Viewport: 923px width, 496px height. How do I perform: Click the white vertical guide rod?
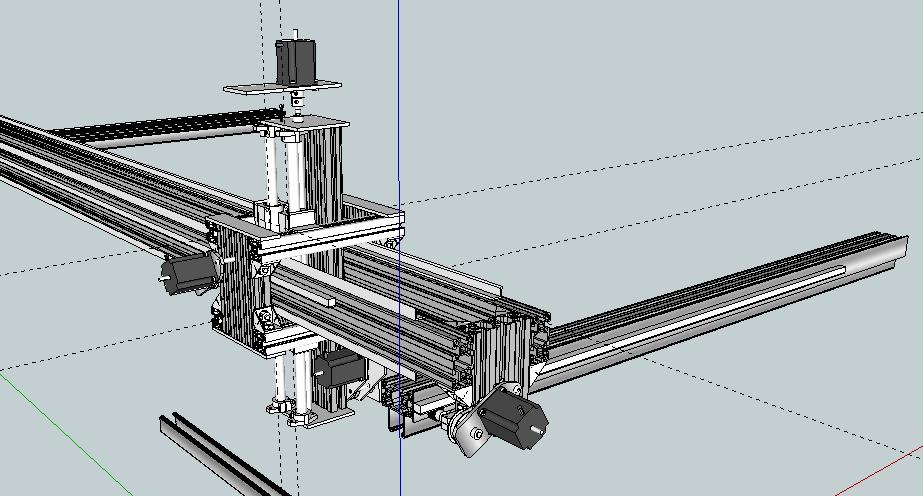[x=272, y=170]
